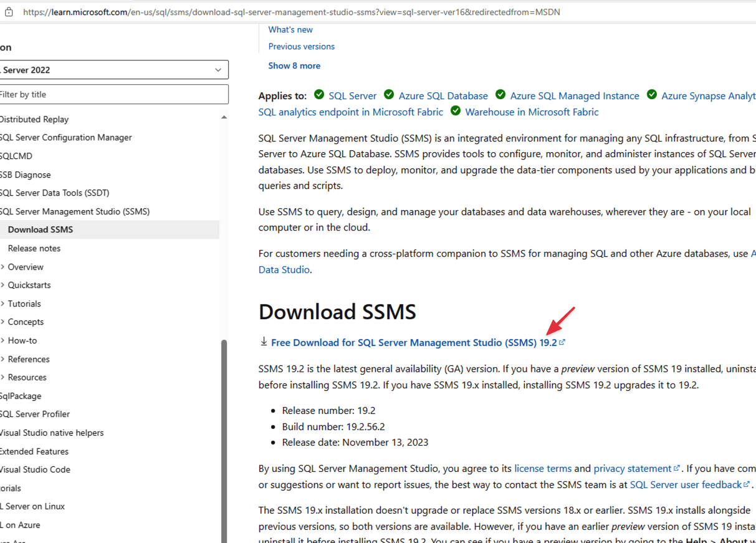Click the sidebar vertical scrollbar thumb

point(224,436)
